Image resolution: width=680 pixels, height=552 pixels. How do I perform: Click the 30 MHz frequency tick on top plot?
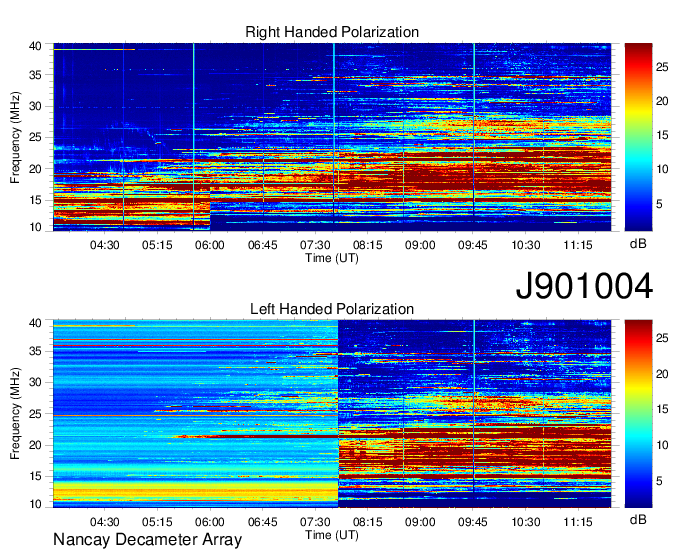point(36,106)
